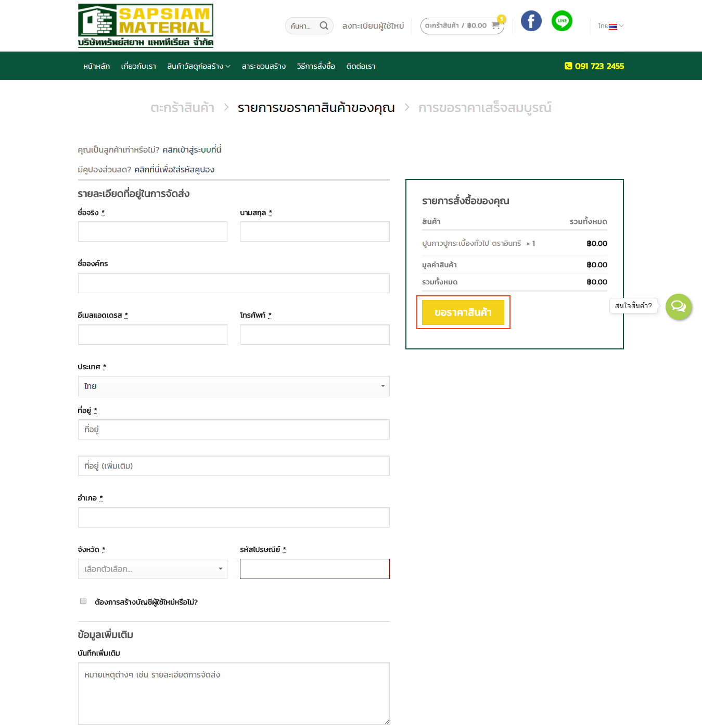This screenshot has width=702, height=728.
Task: Check the create new account checkbox
Action: click(x=83, y=601)
